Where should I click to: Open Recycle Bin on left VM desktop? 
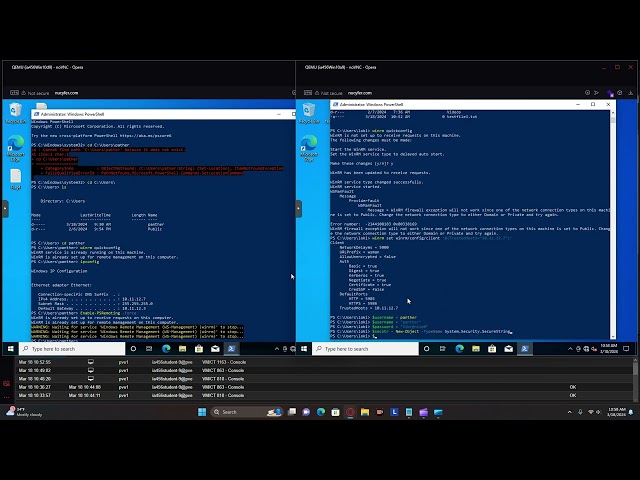pos(16,113)
